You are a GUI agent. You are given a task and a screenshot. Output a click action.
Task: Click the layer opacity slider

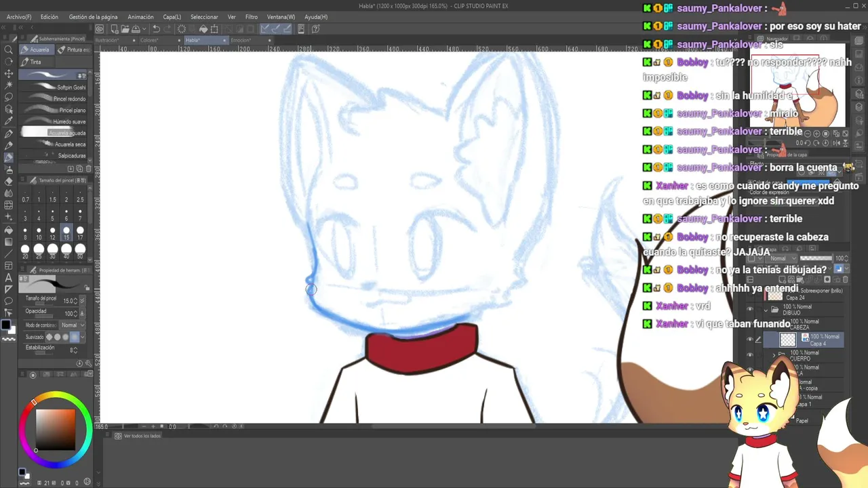point(816,258)
